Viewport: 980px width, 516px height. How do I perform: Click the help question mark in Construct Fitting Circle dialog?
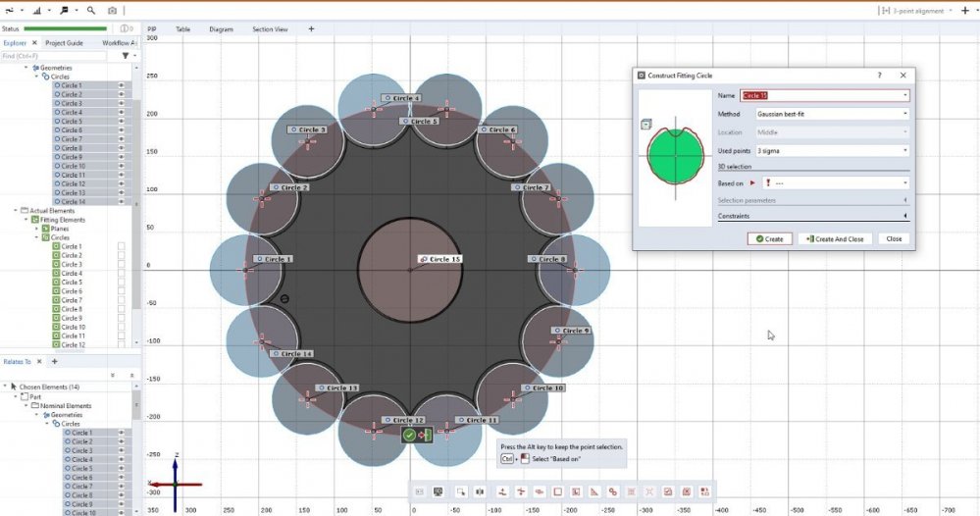(x=879, y=75)
